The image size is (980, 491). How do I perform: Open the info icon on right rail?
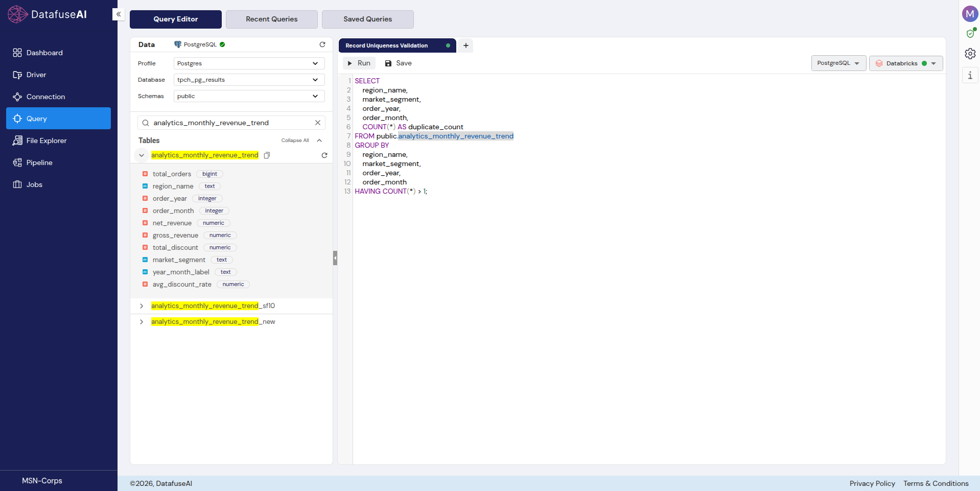[970, 75]
